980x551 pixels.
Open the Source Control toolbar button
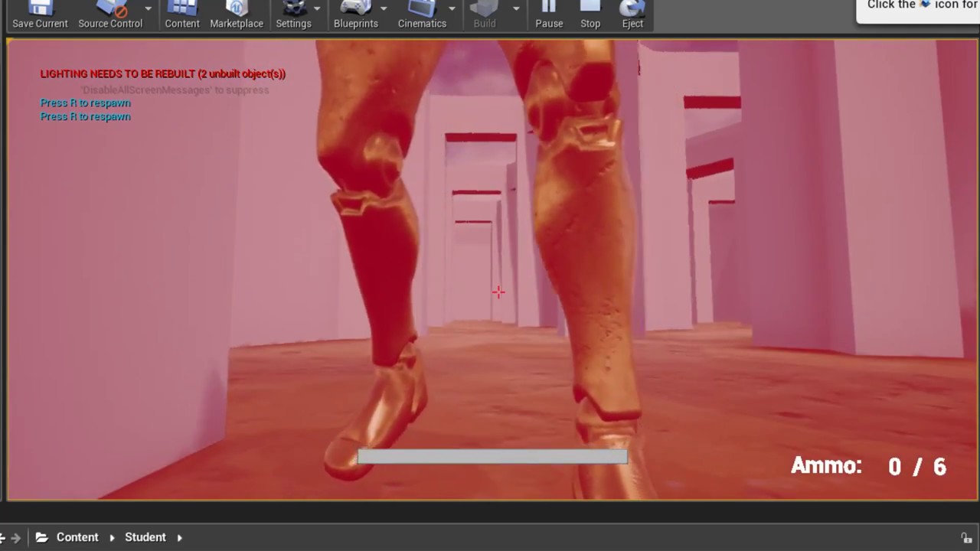110,15
